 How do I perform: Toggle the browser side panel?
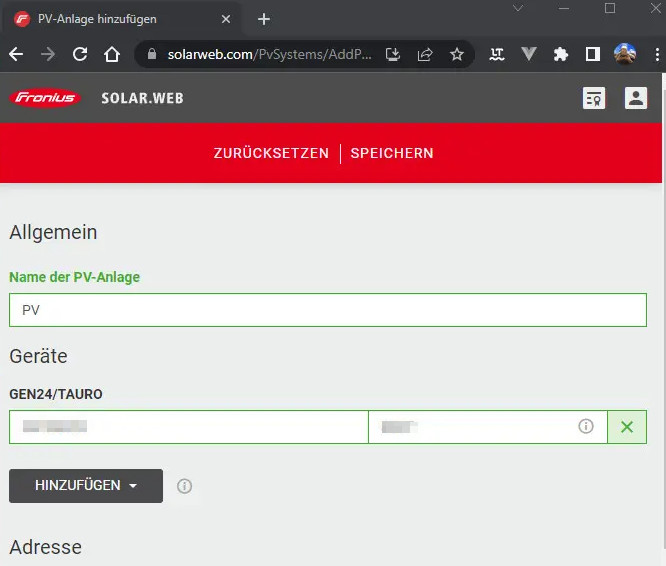tap(593, 55)
